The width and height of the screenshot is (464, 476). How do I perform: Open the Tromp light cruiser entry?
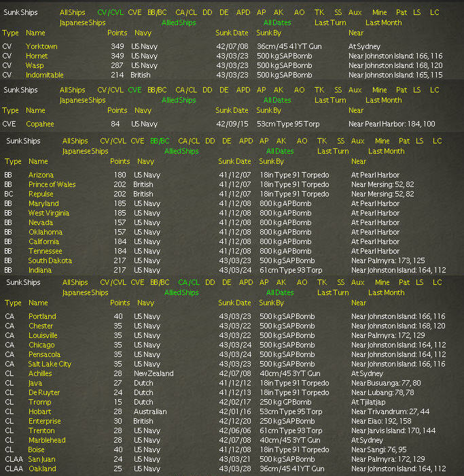tap(39, 402)
